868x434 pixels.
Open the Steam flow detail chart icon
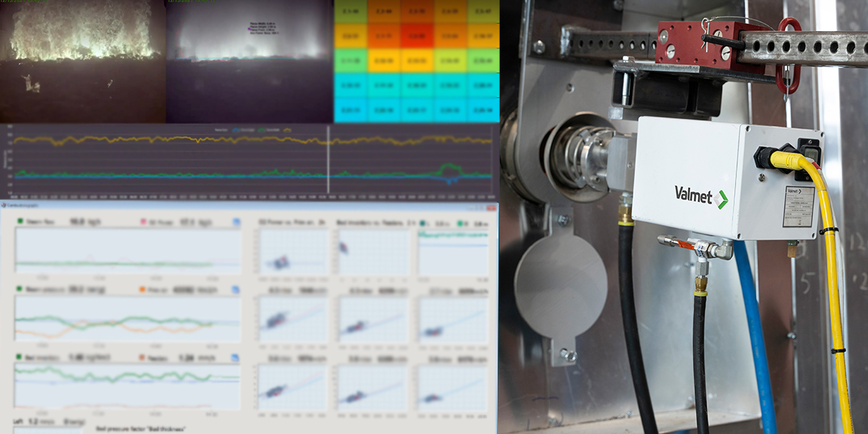[236, 221]
